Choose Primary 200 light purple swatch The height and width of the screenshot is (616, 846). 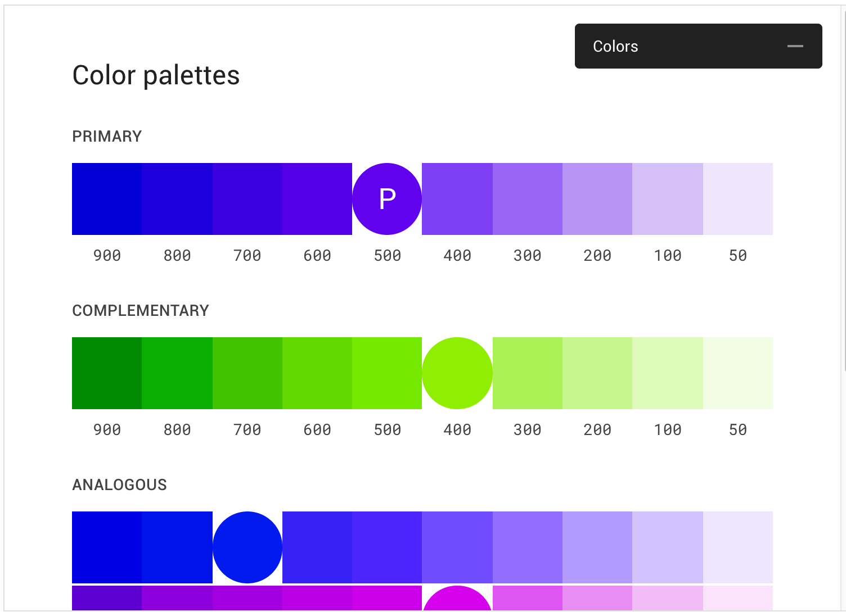(x=597, y=199)
